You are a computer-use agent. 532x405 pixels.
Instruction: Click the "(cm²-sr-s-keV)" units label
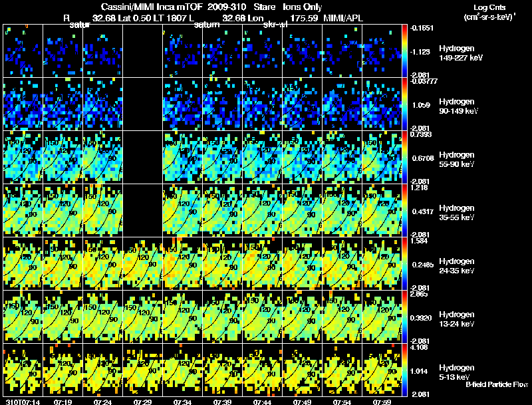(x=489, y=17)
